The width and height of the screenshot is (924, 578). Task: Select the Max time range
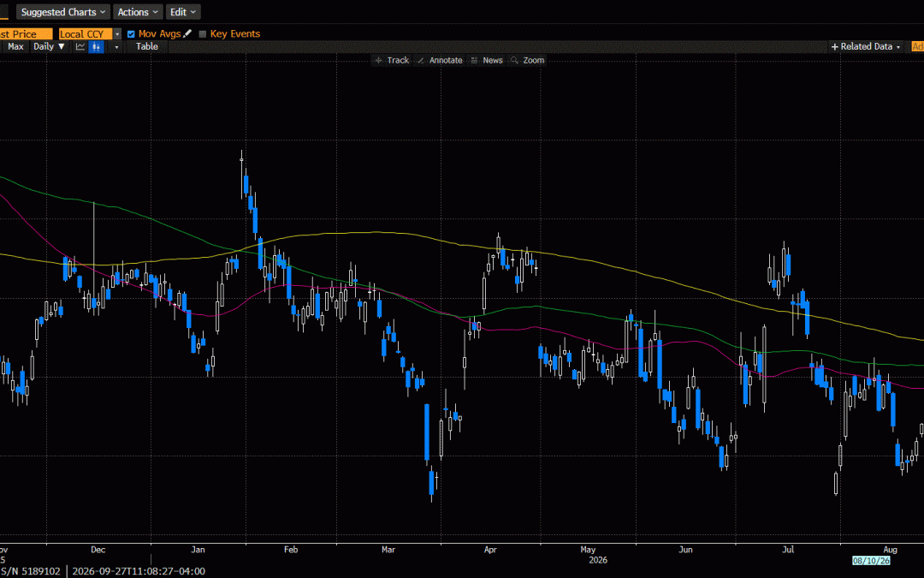[15, 46]
